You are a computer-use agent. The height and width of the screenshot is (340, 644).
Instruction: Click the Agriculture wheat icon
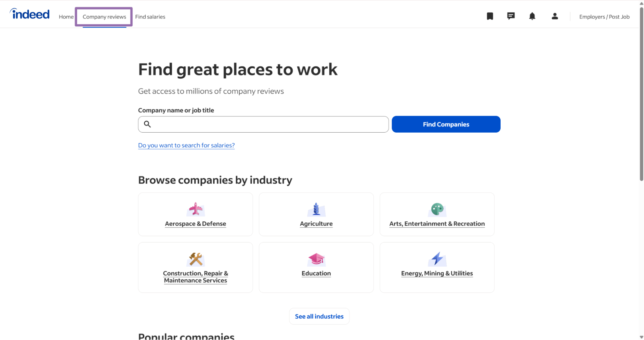[316, 209]
